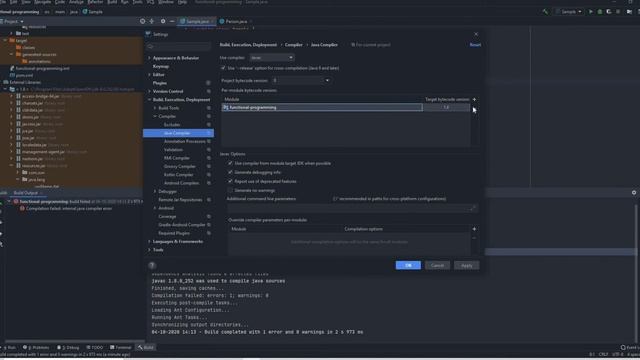Expand Build Tools settings
The width and height of the screenshot is (640, 360).
tap(155, 108)
